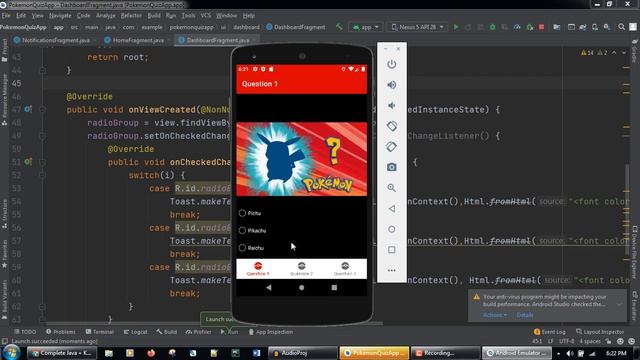Tap the emulator toolbar Back triangle

391,209
